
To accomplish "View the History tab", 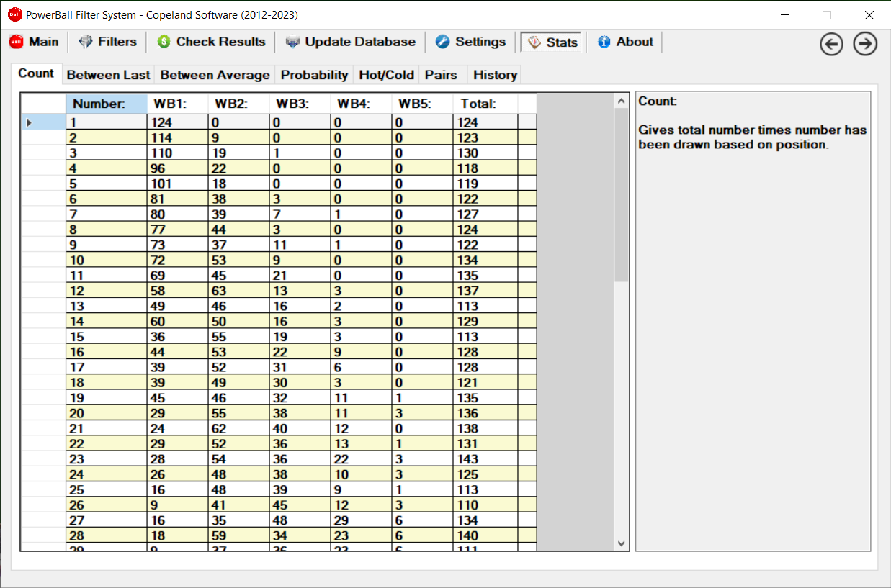I will tap(495, 75).
